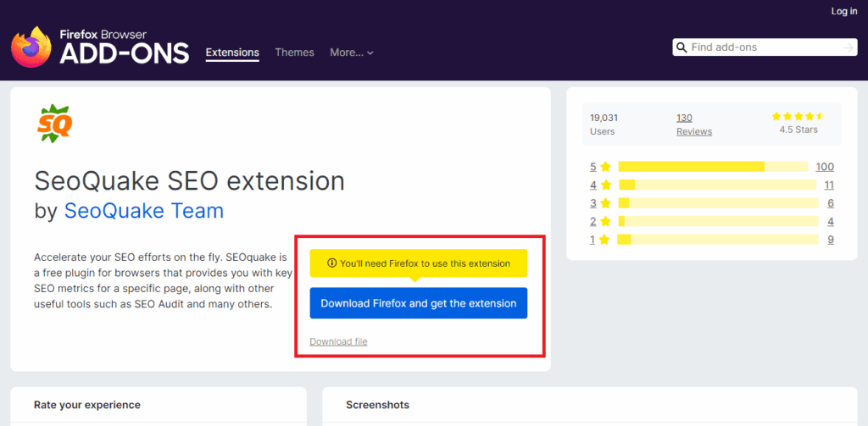Focus the Find add-ons search field
This screenshot has width=868, height=426.
(x=765, y=47)
